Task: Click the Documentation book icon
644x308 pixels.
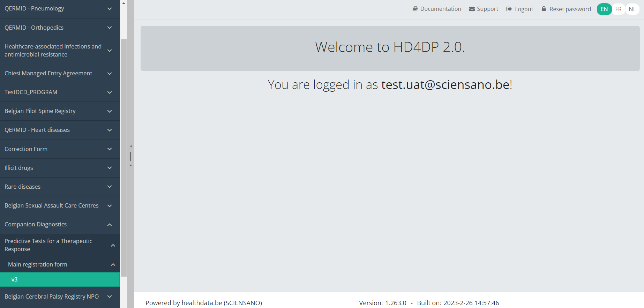Action: (415, 9)
